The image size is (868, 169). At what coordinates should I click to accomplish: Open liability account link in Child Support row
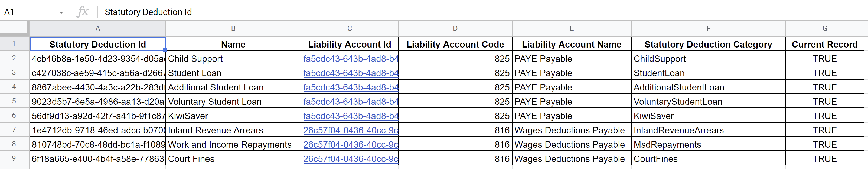click(350, 59)
